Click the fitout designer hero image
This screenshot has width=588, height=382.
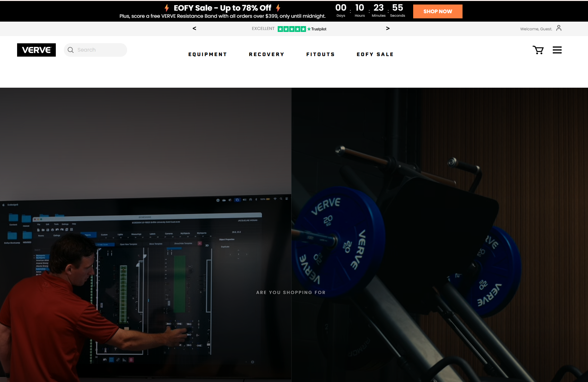coord(145,235)
